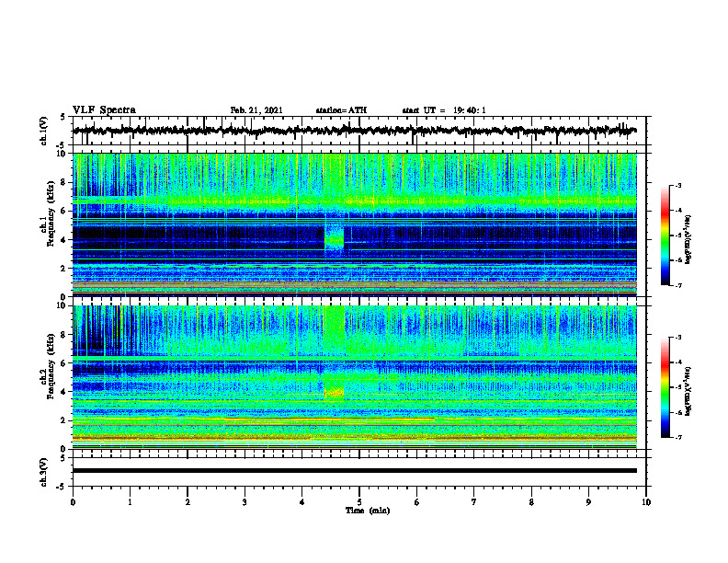Click the "-3" label on the ch.2 color bar
The image size is (728, 563).
point(677,338)
